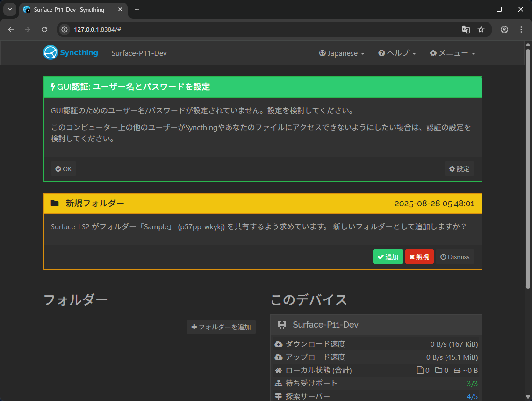Click the 探索サーバー discovery icon
The width and height of the screenshot is (532, 401).
(x=278, y=395)
